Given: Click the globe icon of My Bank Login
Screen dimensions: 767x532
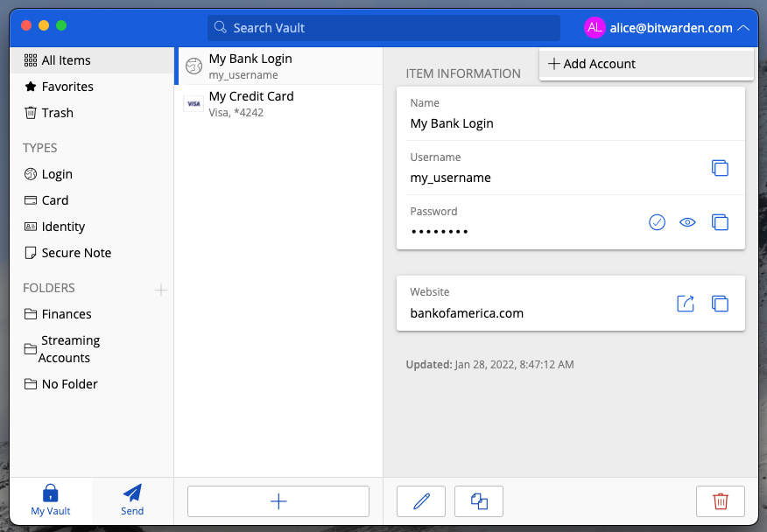Looking at the screenshot, I should (194, 66).
